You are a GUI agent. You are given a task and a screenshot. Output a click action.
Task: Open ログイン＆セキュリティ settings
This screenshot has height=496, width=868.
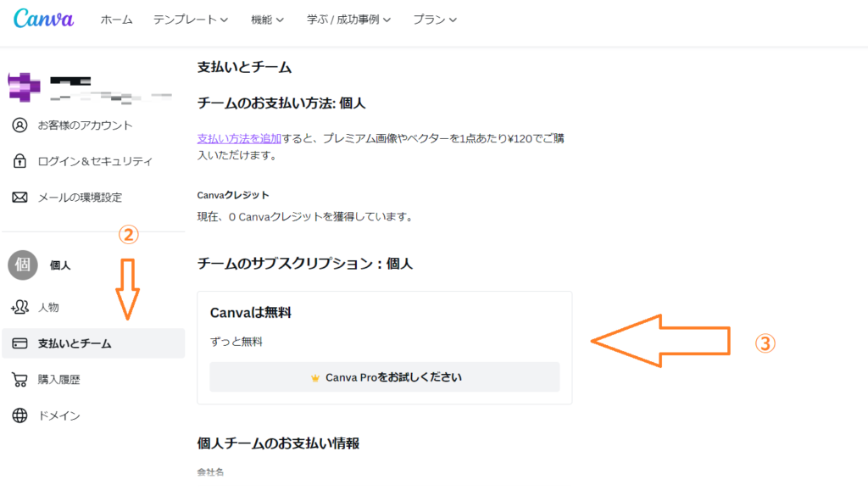(x=95, y=161)
